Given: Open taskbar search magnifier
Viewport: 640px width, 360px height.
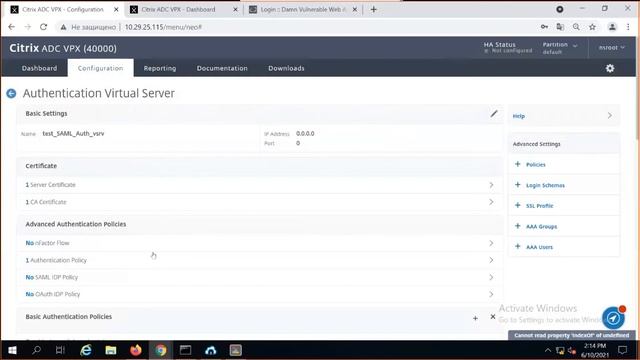Looking at the screenshot, I should pyautogui.click(x=36, y=350).
